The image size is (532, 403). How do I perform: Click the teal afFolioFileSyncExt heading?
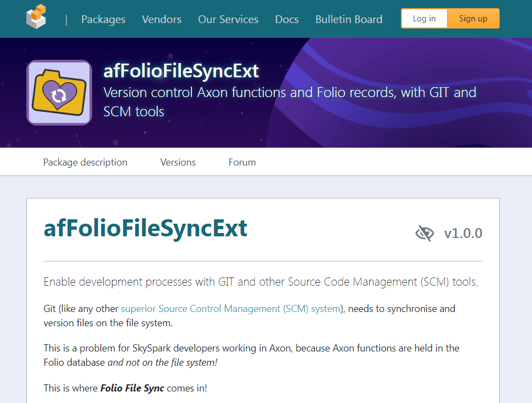point(145,228)
